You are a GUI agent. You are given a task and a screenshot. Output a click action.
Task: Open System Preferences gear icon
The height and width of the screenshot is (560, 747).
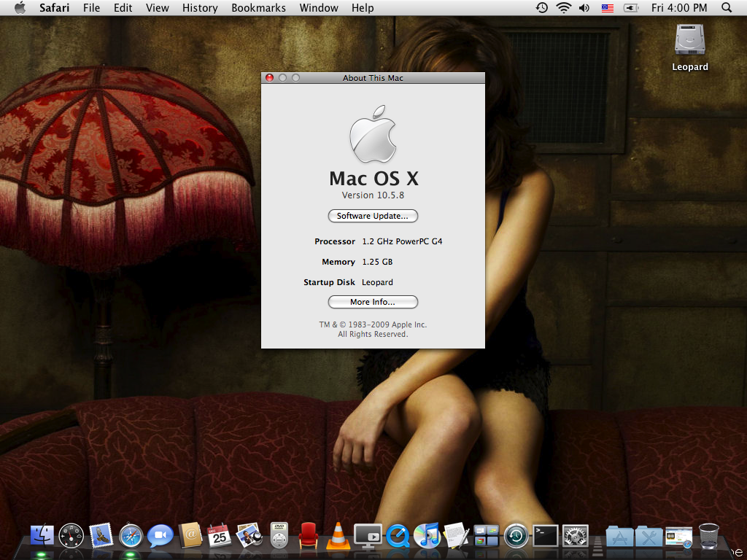click(576, 536)
